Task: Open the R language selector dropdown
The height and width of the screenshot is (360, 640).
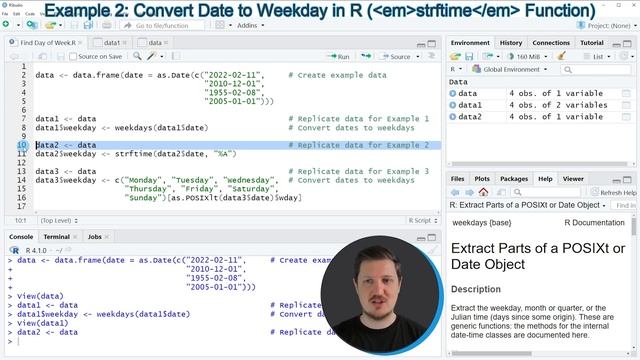Action: pos(456,69)
